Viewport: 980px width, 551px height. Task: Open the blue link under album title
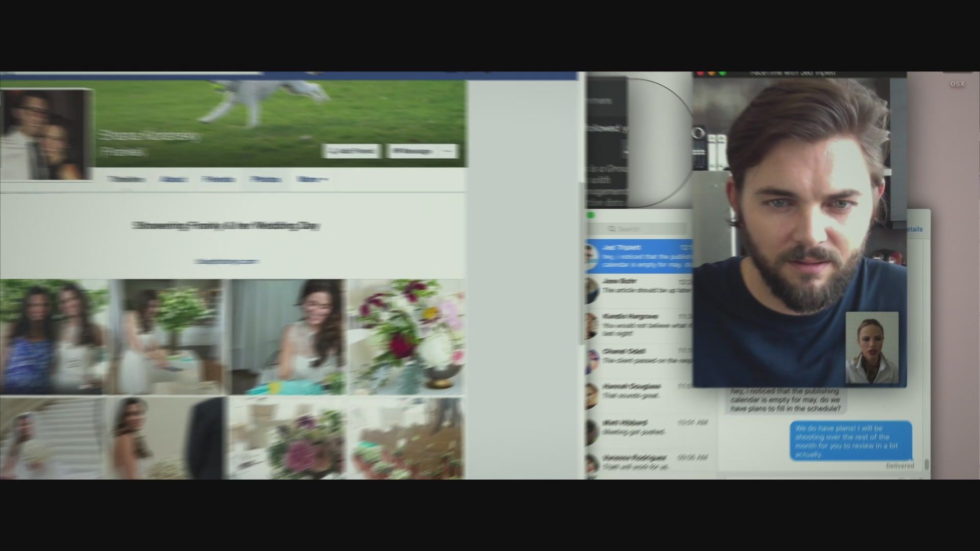click(x=227, y=261)
